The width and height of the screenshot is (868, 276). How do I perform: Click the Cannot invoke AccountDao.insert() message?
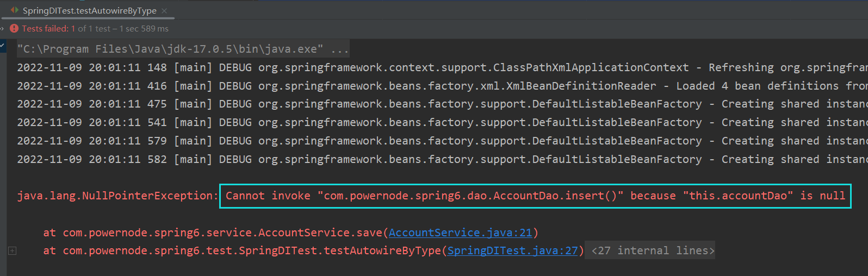(535, 196)
